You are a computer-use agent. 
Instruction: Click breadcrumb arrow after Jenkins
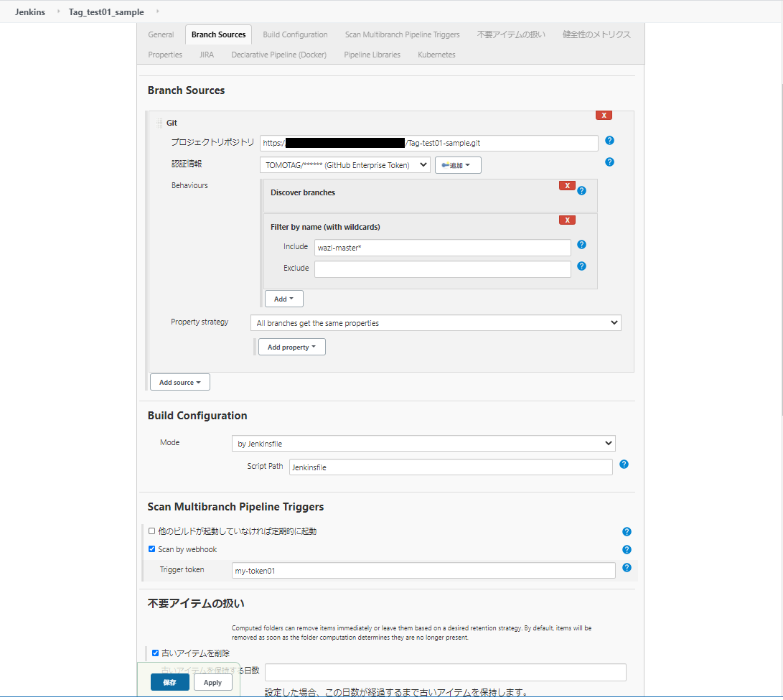point(58,11)
